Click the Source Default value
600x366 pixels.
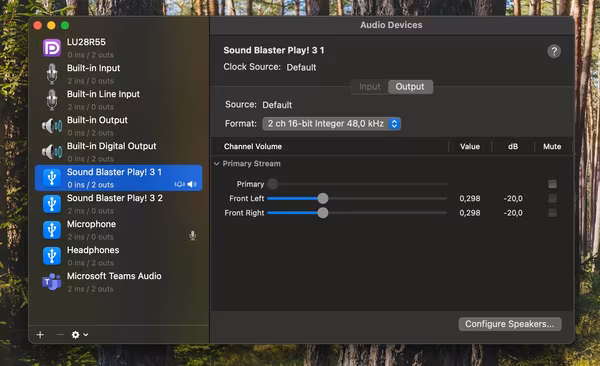[277, 105]
